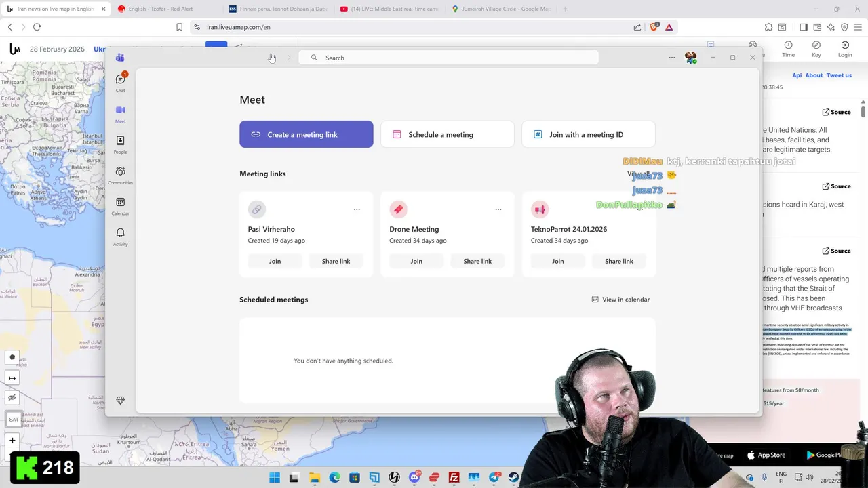Click Schedule a meeting button

[x=448, y=134]
